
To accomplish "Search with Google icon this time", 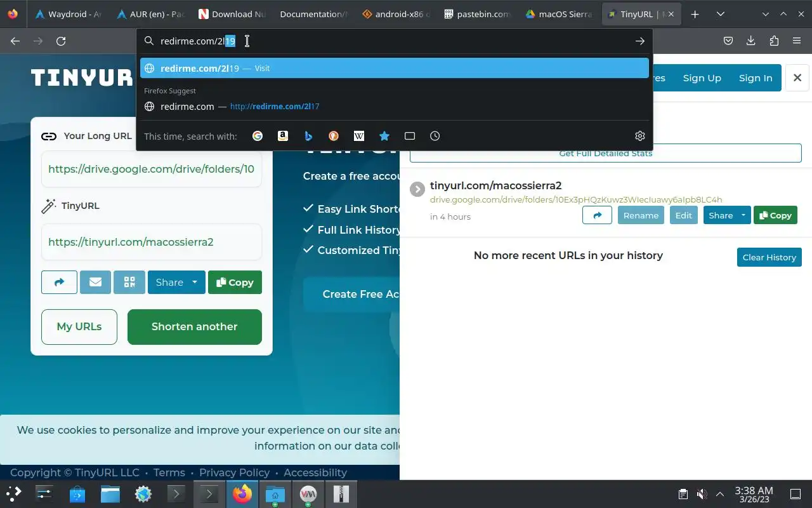I will (258, 136).
